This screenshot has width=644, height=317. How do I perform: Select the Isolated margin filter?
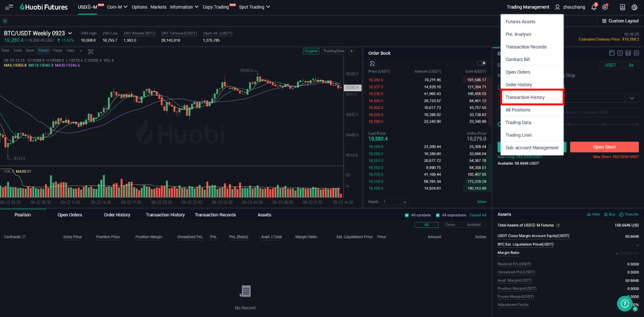[x=474, y=225]
